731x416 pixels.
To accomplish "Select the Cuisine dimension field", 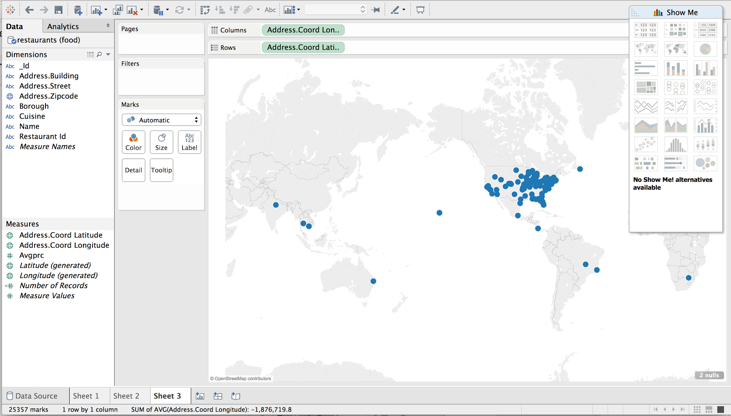I will click(x=32, y=116).
